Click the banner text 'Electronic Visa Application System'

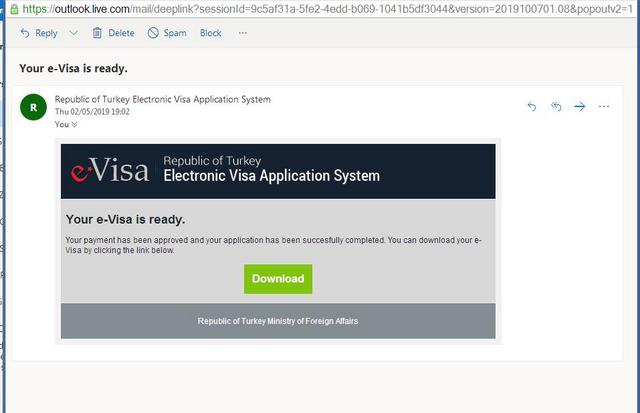tap(271, 176)
